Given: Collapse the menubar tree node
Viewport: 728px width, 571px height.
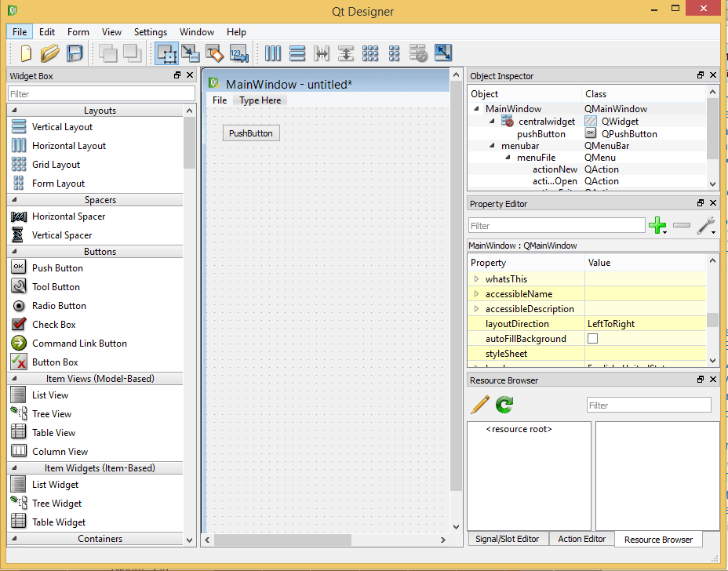Looking at the screenshot, I should (491, 146).
